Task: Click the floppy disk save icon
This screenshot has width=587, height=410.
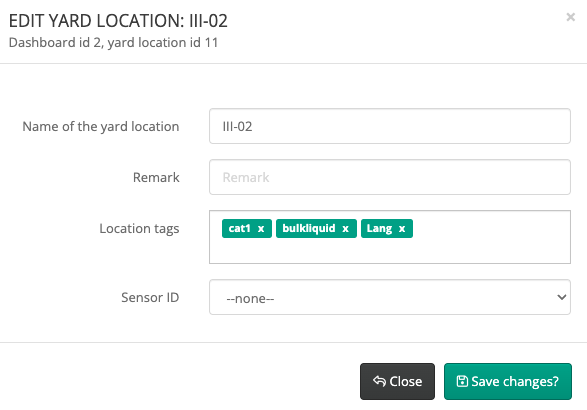Action: point(462,381)
